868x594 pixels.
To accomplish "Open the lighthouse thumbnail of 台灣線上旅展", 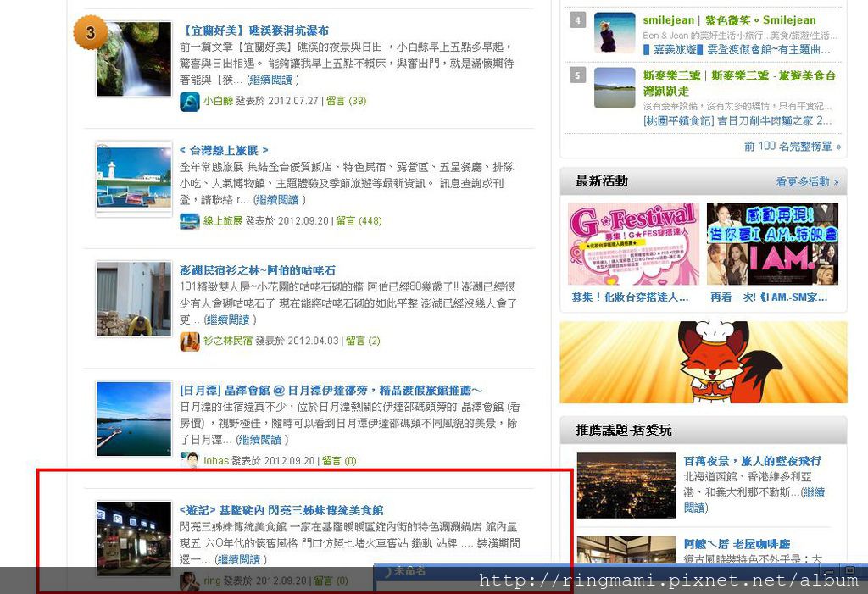I will [134, 180].
